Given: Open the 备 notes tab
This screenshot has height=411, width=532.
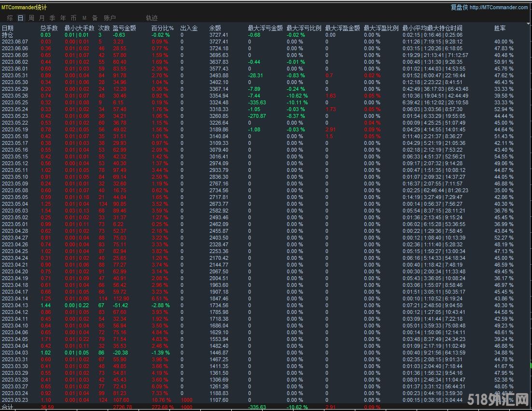Looking at the screenshot, I should 95,18.
